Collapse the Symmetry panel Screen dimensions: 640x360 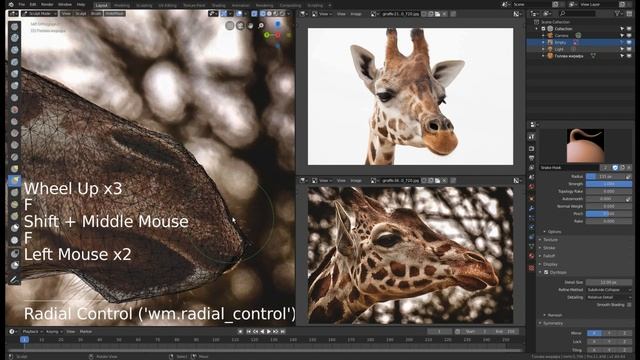552,323
